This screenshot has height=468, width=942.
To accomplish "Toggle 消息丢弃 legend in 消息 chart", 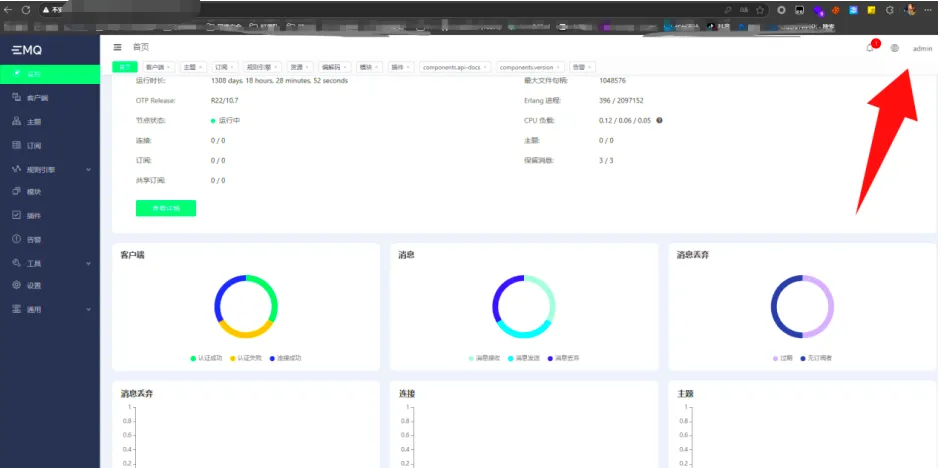I will (x=564, y=358).
